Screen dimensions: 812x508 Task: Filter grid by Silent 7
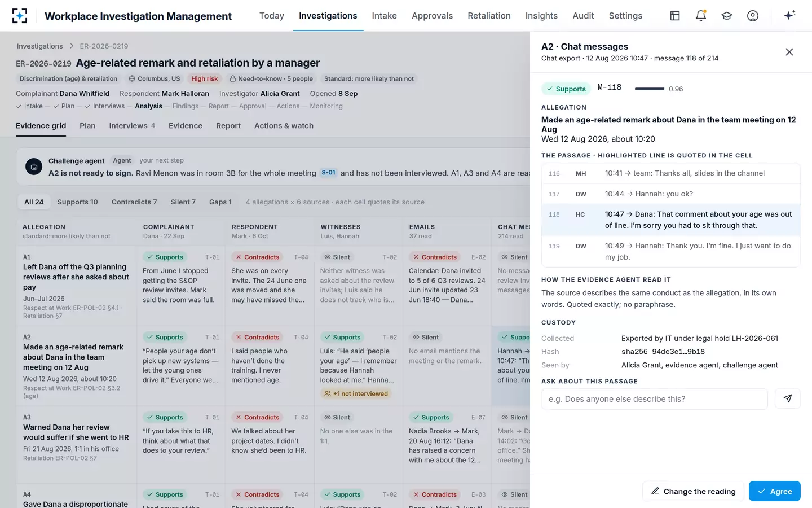(x=183, y=202)
